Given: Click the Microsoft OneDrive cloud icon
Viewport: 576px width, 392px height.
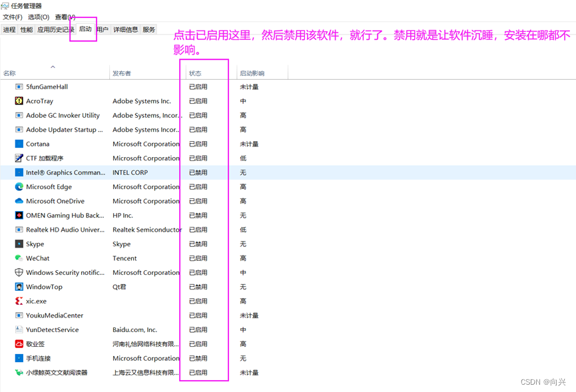Looking at the screenshot, I should tap(19, 201).
